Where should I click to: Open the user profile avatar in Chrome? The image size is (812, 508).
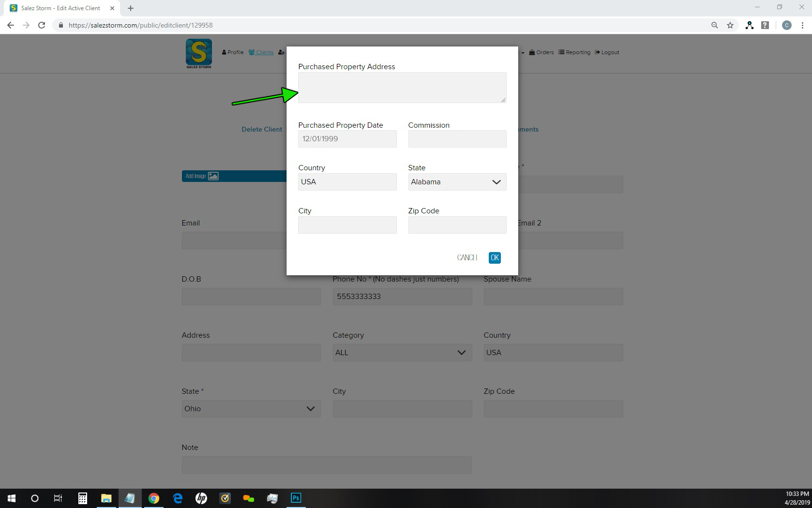click(x=786, y=25)
